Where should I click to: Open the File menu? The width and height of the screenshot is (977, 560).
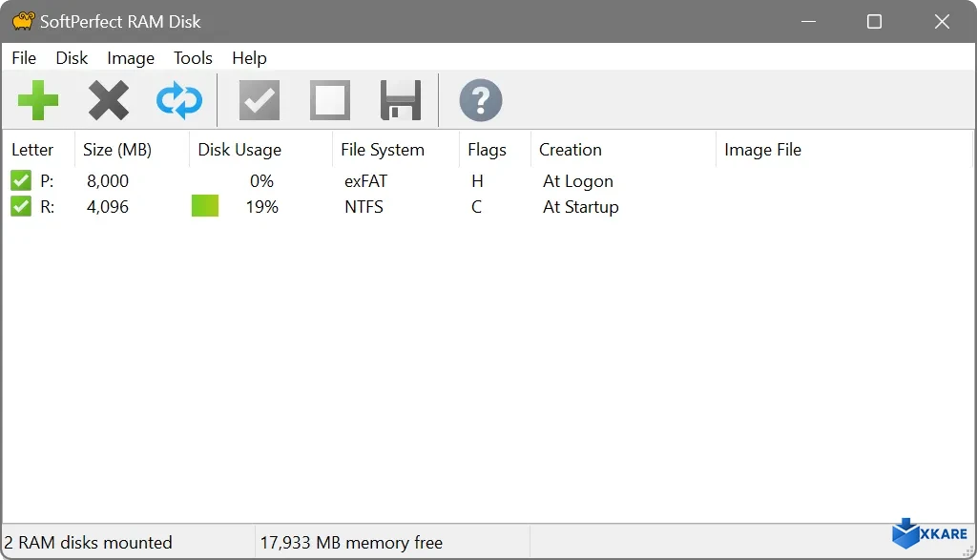[24, 58]
